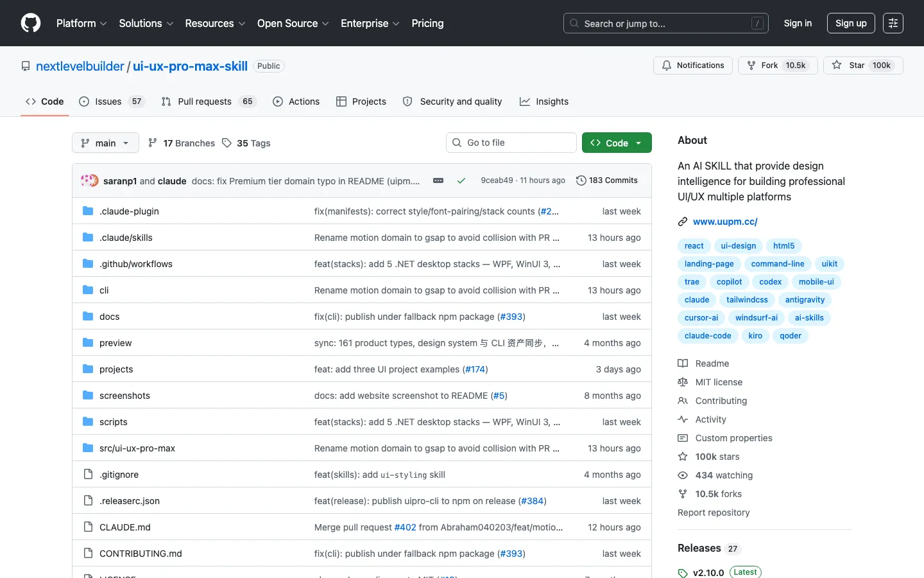Click the pulse icon beside Activity
924x578 pixels.
683,419
